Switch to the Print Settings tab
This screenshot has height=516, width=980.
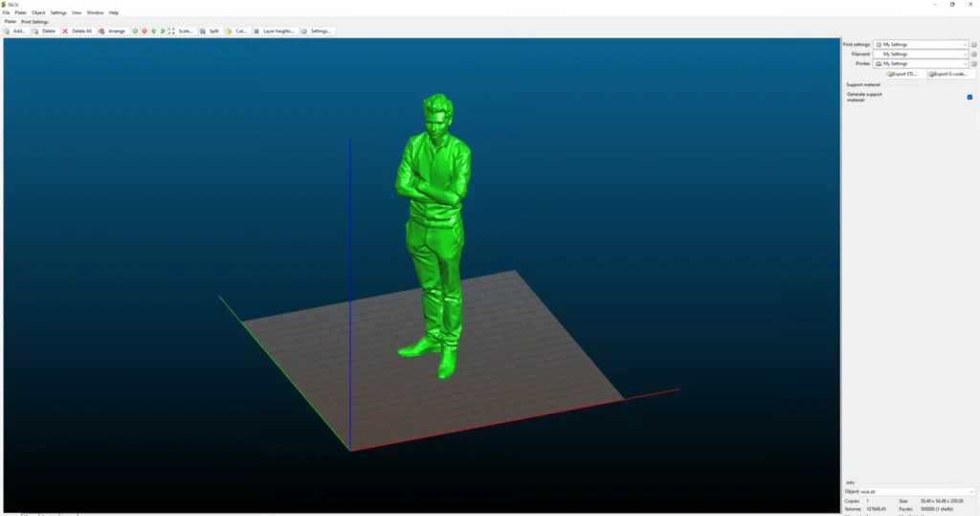[x=34, y=22]
